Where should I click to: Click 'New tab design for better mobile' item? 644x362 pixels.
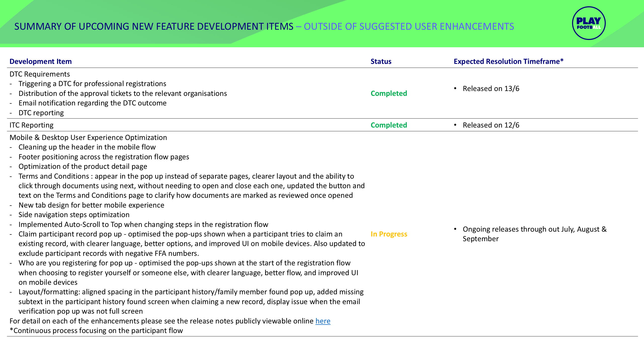[x=91, y=205]
